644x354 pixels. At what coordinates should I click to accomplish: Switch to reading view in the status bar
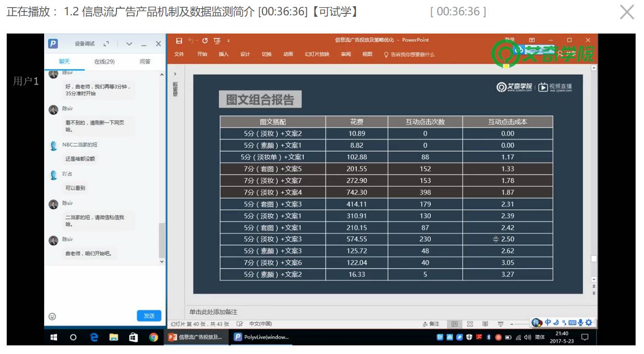coord(485,324)
